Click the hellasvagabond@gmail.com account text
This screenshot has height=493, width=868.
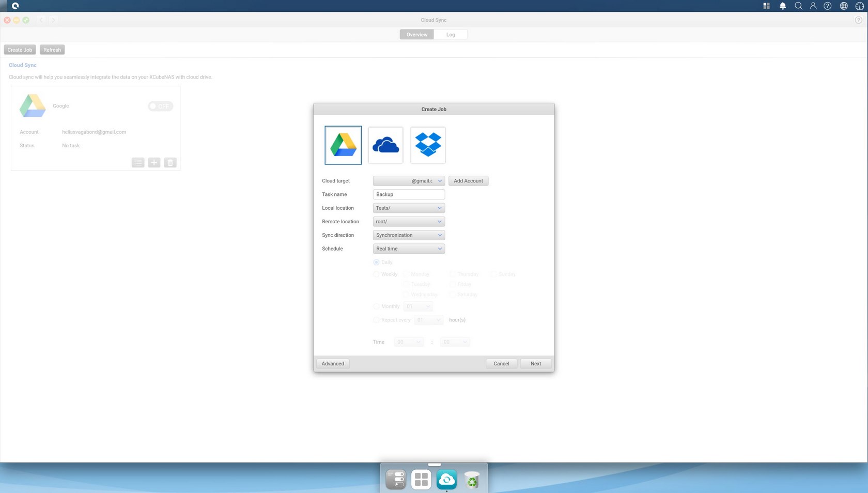pyautogui.click(x=94, y=132)
